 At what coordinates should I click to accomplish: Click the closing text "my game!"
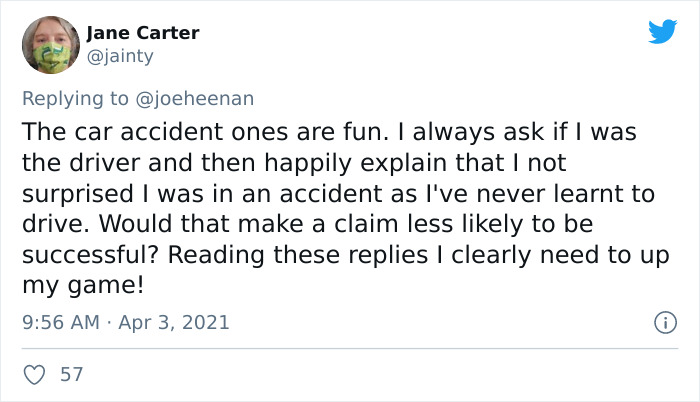coord(84,284)
